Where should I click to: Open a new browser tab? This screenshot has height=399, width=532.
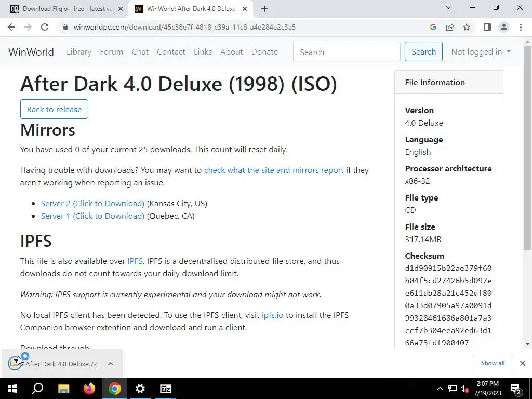(x=264, y=9)
